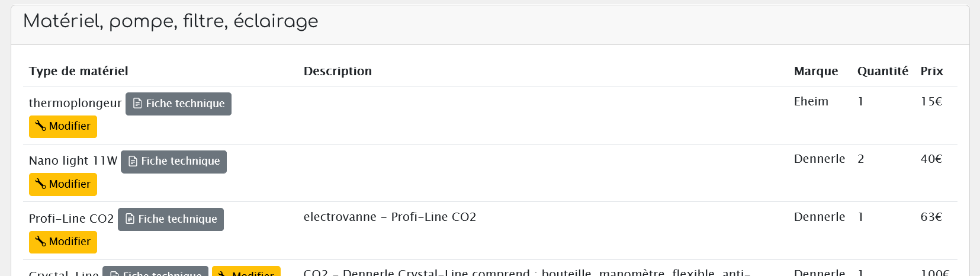Click the wrench icon to modify thermoplongeur
The image size is (980, 276).
pos(40,126)
